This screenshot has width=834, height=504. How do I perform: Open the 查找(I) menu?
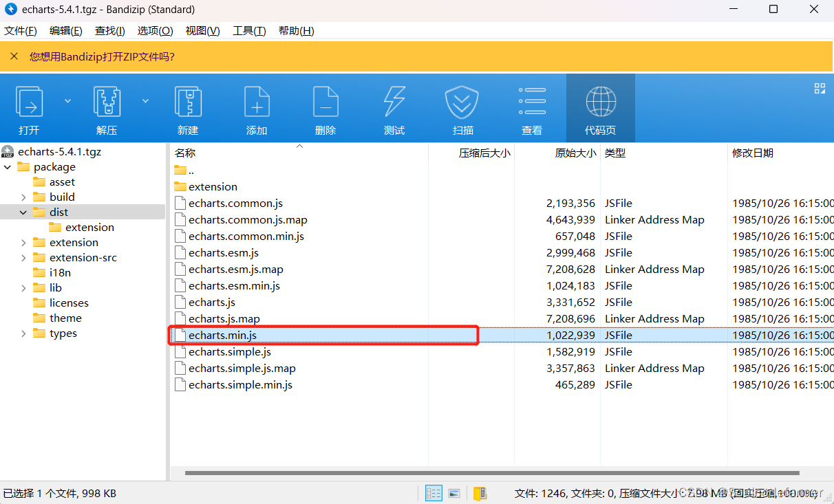click(x=110, y=31)
